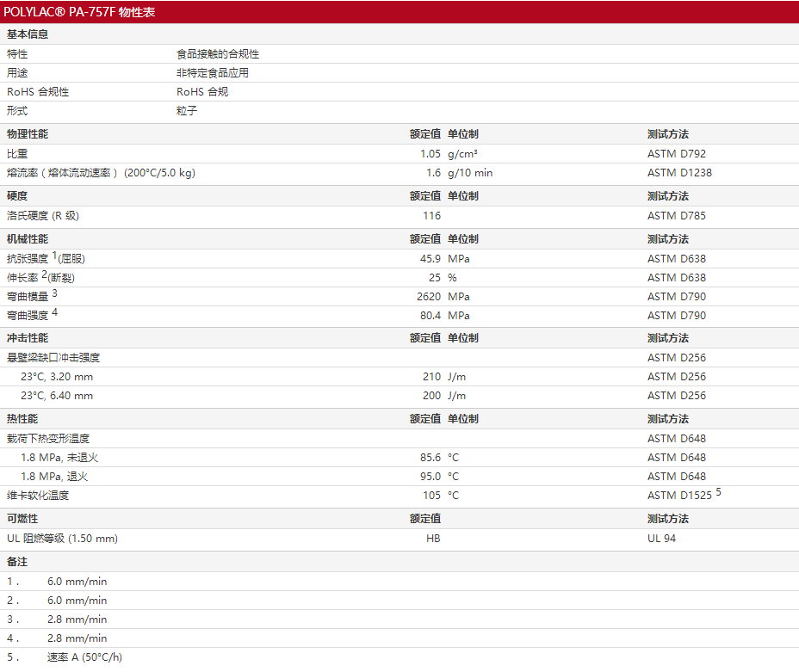Select the 80.4 flexural strength value

[430, 315]
